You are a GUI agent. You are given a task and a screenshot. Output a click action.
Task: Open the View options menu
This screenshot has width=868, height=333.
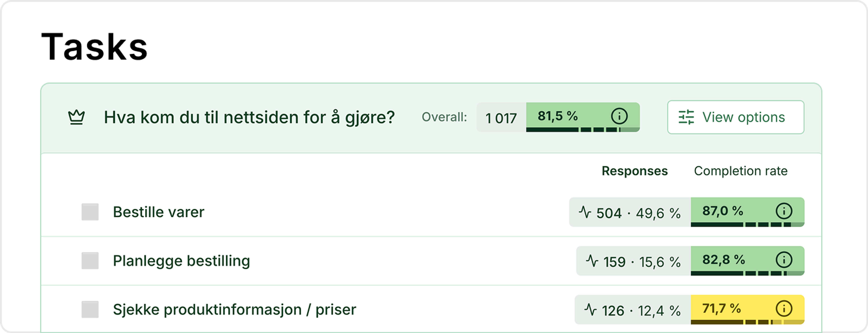pos(736,117)
